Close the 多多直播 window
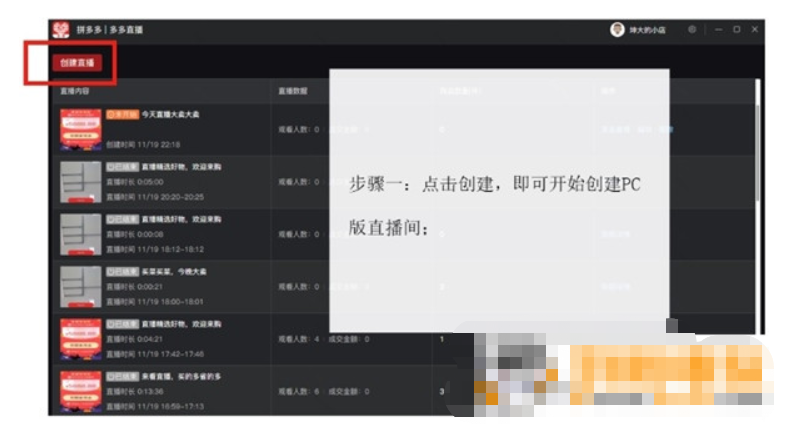This screenshot has height=425, width=789. [755, 30]
